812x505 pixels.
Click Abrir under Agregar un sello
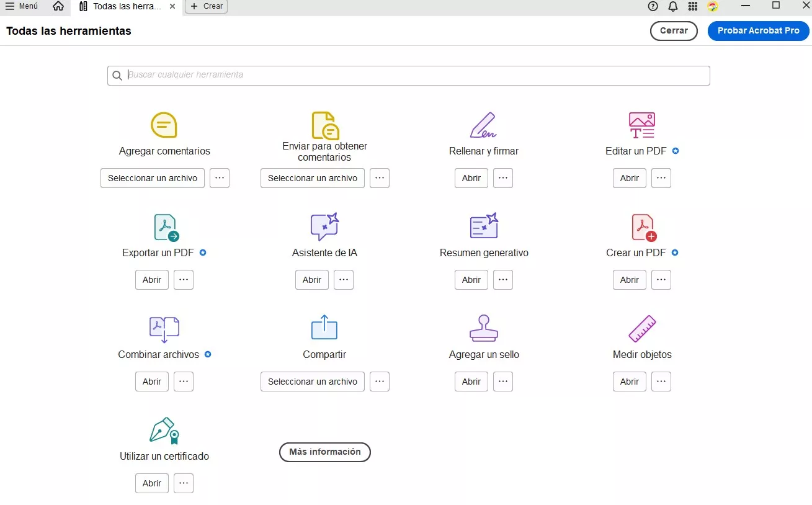point(471,382)
